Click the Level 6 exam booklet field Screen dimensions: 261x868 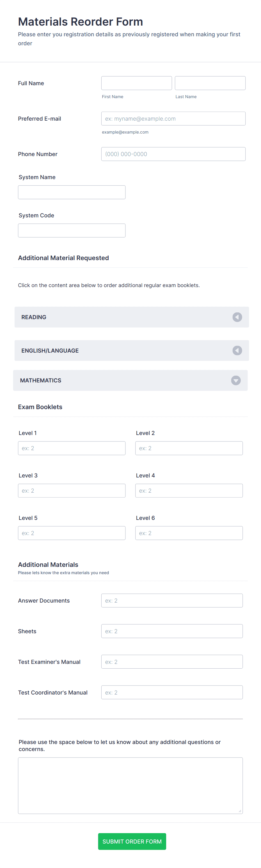point(189,533)
